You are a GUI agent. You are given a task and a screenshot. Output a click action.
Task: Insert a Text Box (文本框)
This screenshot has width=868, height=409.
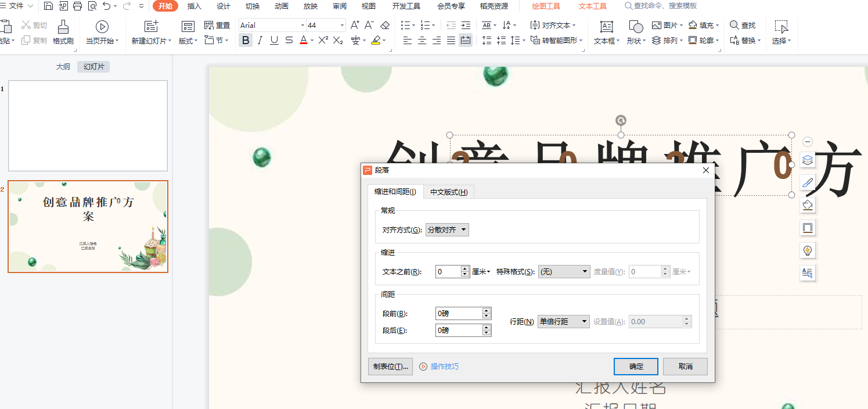607,33
